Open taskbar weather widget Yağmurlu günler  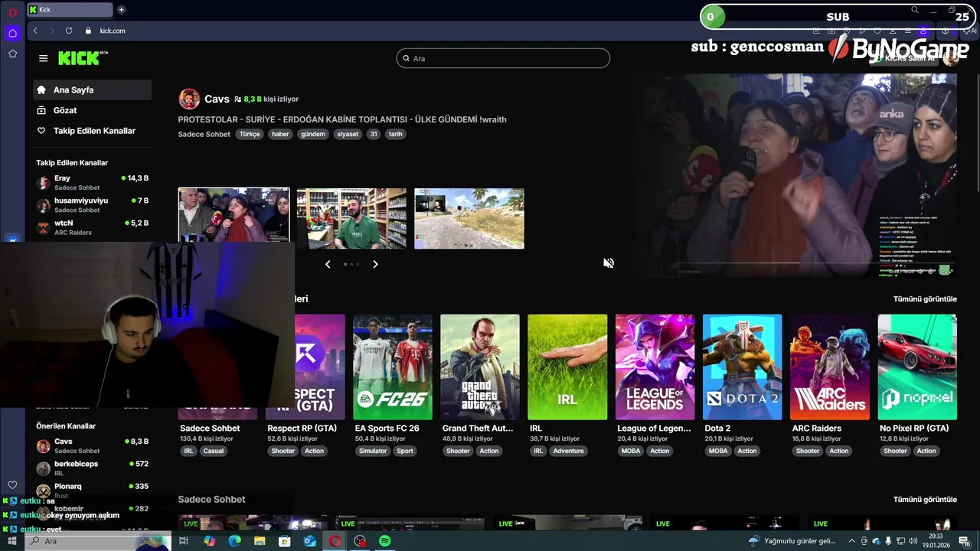point(794,541)
